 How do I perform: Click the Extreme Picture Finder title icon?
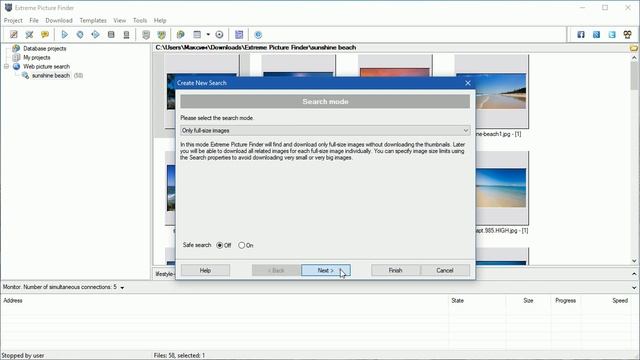tap(8, 8)
